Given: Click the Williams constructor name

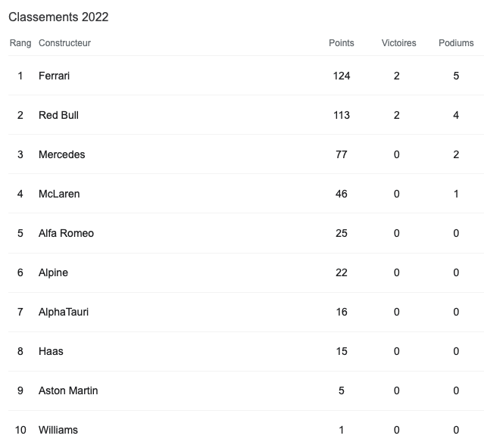Looking at the screenshot, I should coord(58,430).
